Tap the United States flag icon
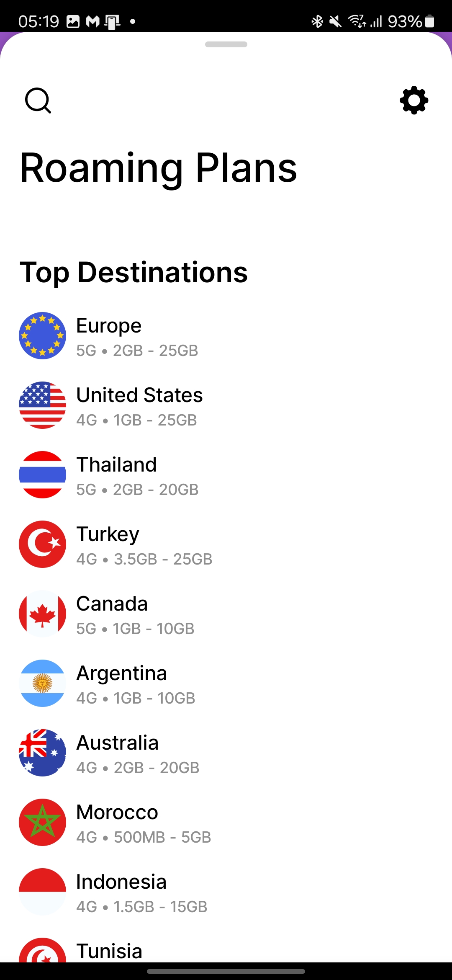Viewport: 452px width, 980px height. click(42, 405)
